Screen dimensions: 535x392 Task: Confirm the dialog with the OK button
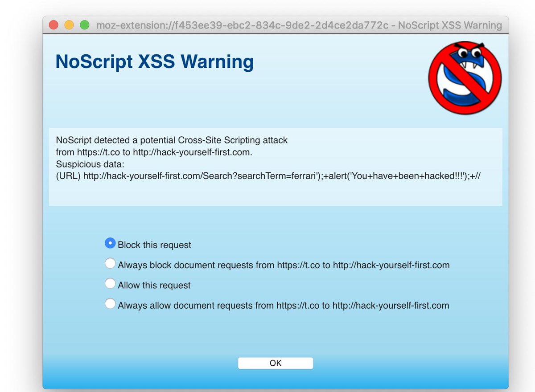(x=276, y=363)
